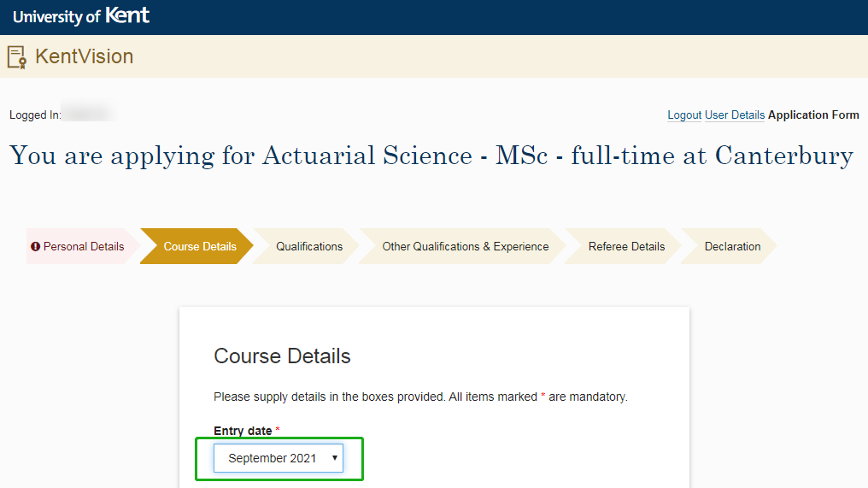This screenshot has width=868, height=488.
Task: Go to the Personal Details step
Action: pyautogui.click(x=83, y=247)
